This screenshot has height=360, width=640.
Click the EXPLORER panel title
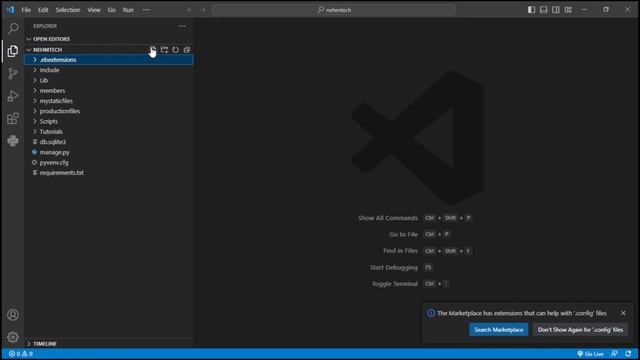[x=45, y=26]
